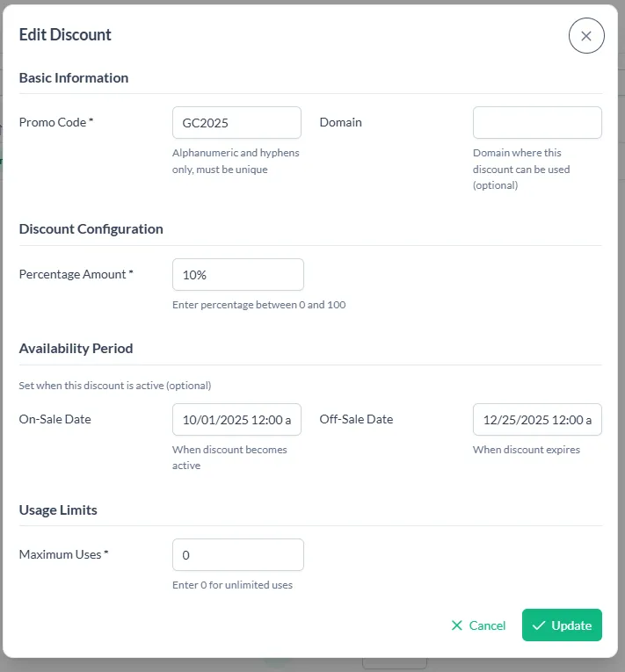Screen dimensions: 625x672
Task: Click hint 'When discount expires'
Action: (527, 450)
